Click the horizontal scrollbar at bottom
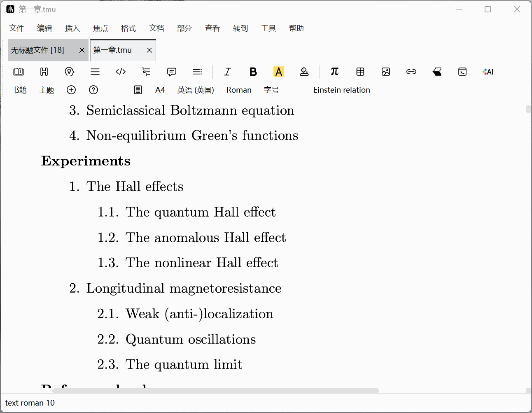Viewport: 532px width, 413px height. click(x=214, y=390)
